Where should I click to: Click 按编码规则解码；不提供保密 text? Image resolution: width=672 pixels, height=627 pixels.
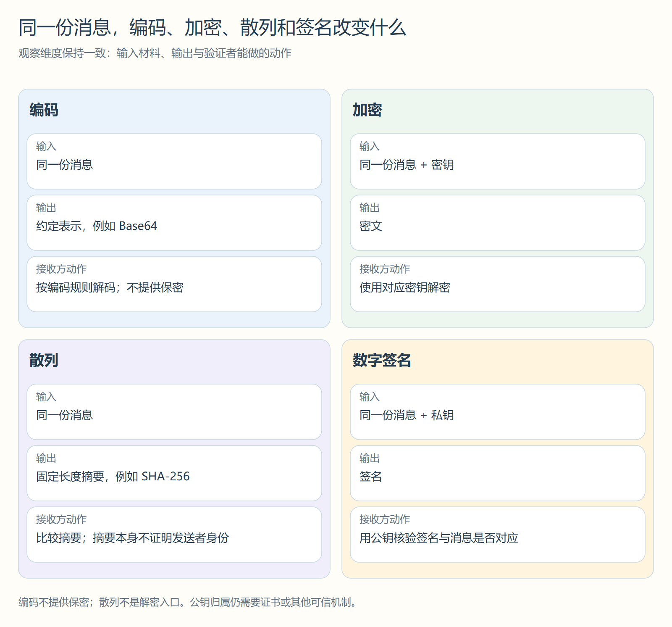[x=110, y=287]
